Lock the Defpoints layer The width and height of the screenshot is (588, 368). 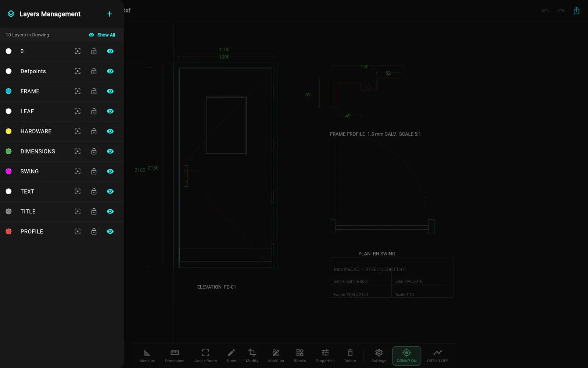(94, 71)
